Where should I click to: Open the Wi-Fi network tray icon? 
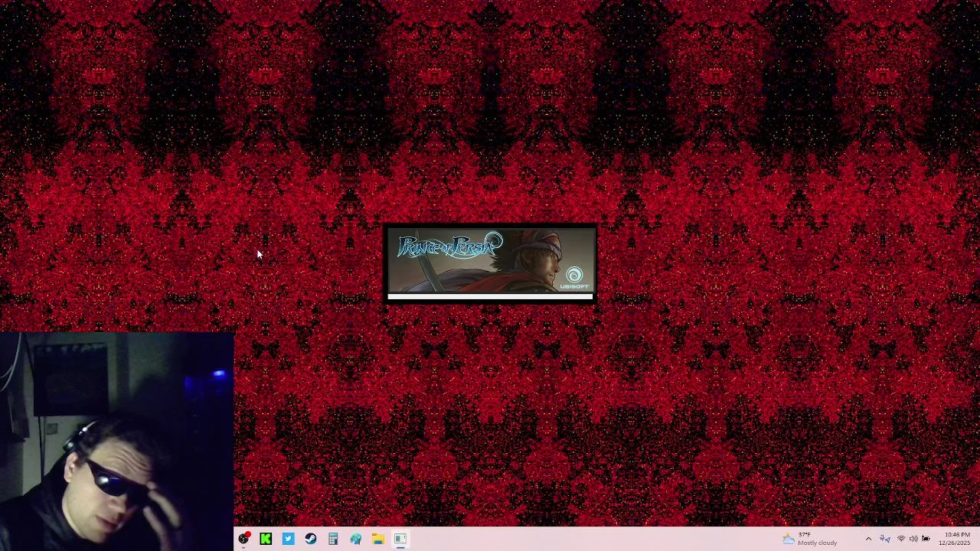[x=900, y=539]
